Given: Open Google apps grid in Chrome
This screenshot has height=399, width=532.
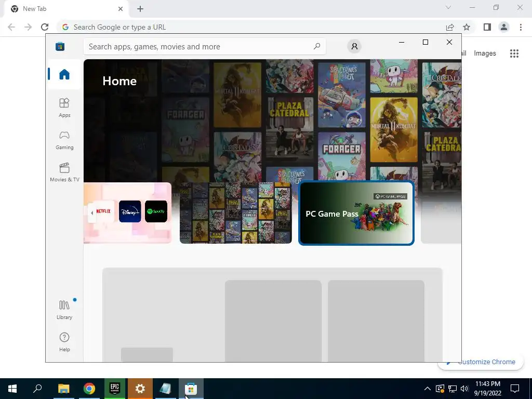Looking at the screenshot, I should click(x=514, y=54).
